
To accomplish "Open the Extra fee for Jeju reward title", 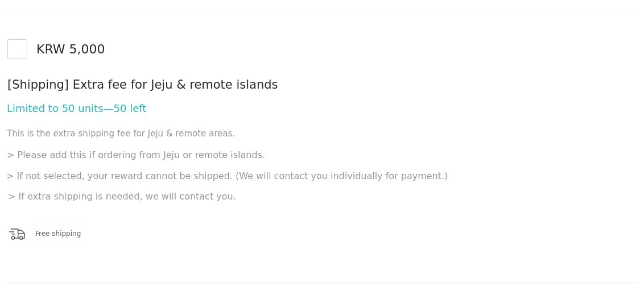I will 142,85.
